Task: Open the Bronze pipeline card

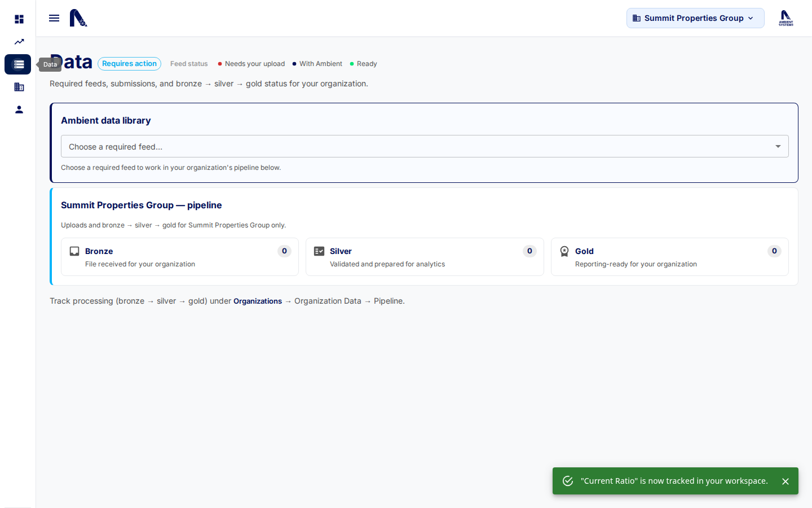Action: pos(180,257)
